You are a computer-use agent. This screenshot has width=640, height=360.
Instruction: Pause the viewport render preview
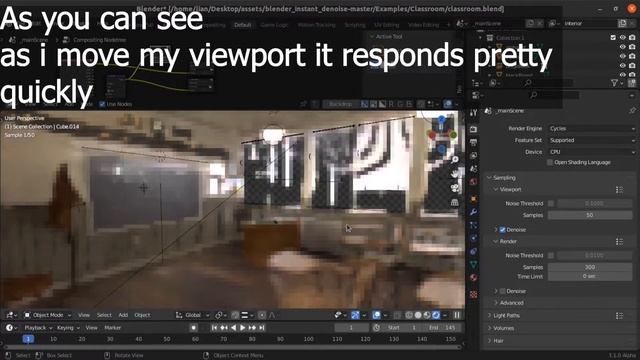point(457,315)
